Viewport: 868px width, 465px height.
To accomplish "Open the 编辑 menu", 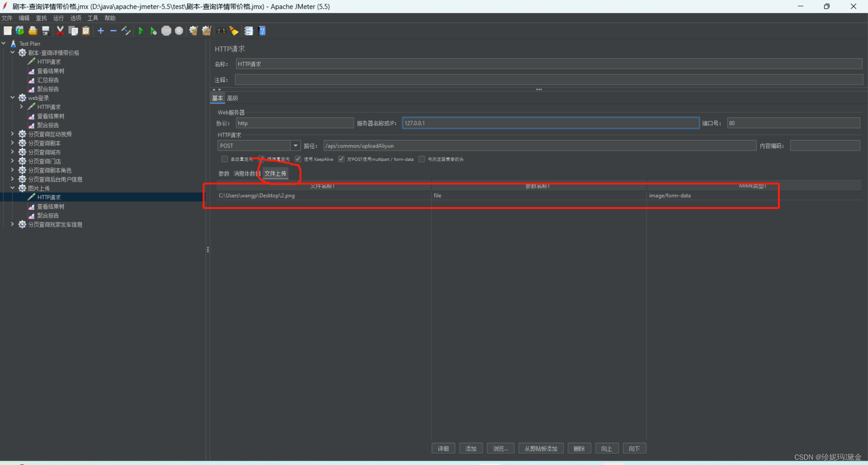I will tap(24, 18).
